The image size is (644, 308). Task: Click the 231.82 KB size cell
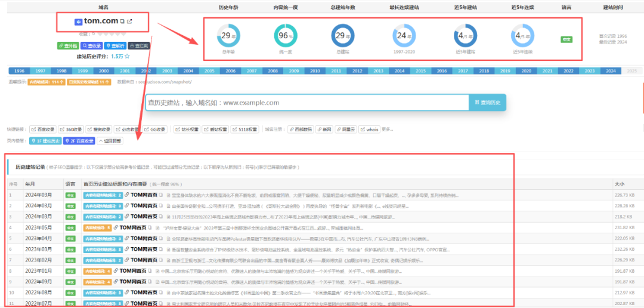(x=624, y=227)
